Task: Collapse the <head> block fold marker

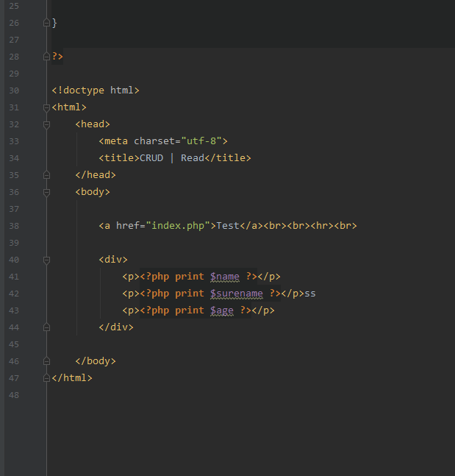Action: 46,124
